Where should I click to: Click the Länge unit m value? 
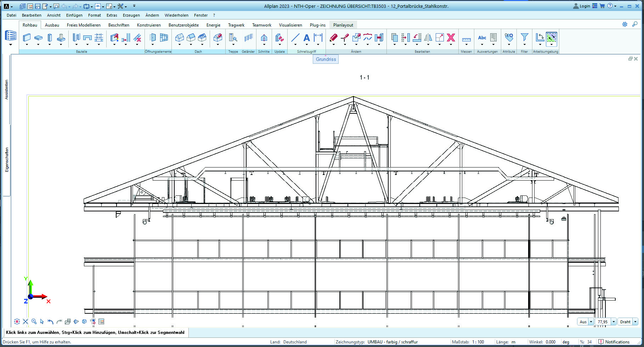pos(513,342)
